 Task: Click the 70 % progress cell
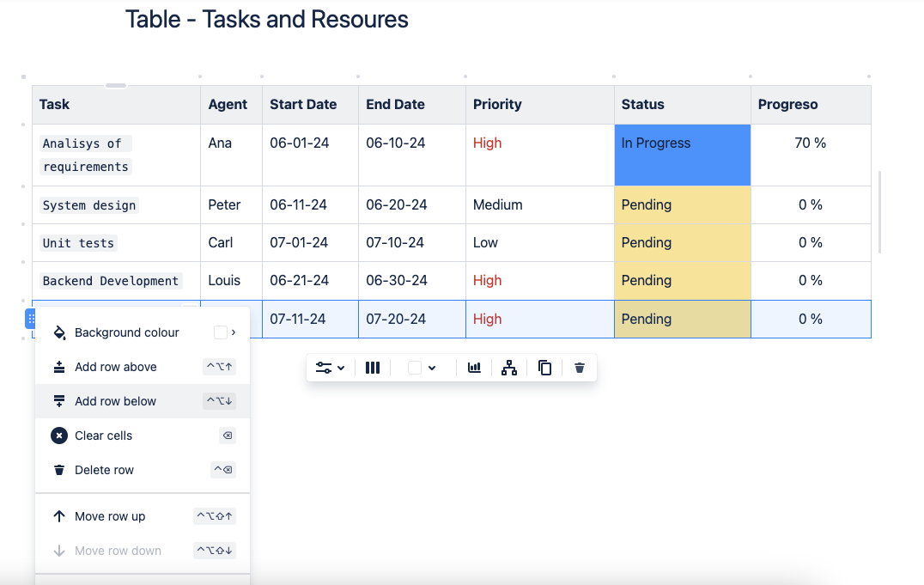(x=810, y=143)
